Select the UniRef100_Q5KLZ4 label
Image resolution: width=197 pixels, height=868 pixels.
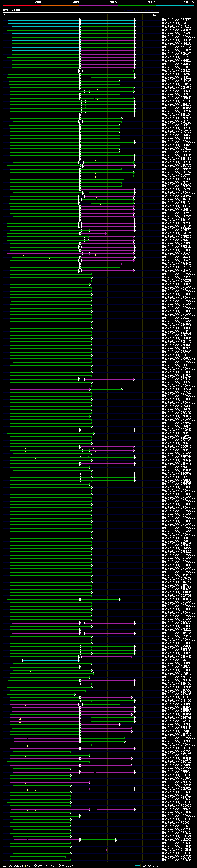point(177,71)
